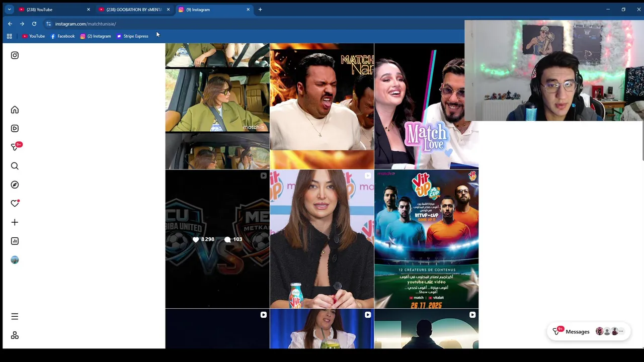Click browser Back arrow

[10, 24]
